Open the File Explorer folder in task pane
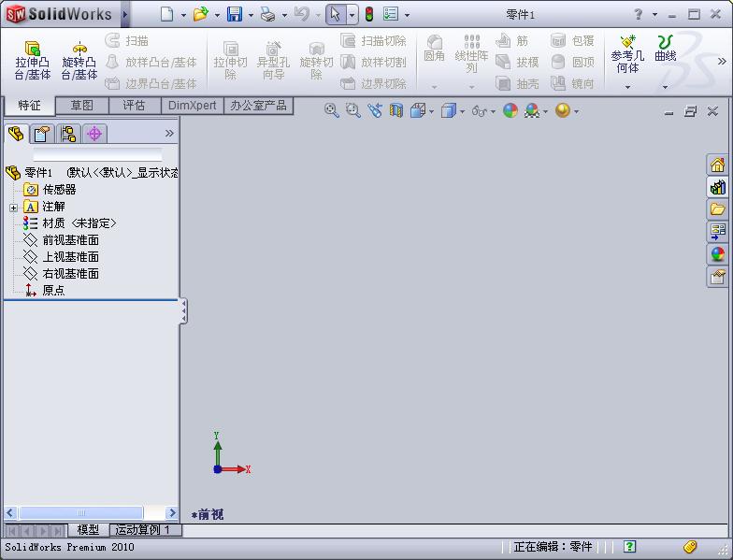Image resolution: width=733 pixels, height=560 pixels. 717,209
